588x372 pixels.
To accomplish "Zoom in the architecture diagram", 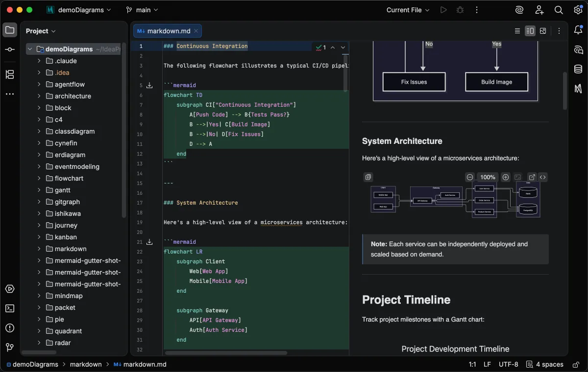I will click(506, 177).
